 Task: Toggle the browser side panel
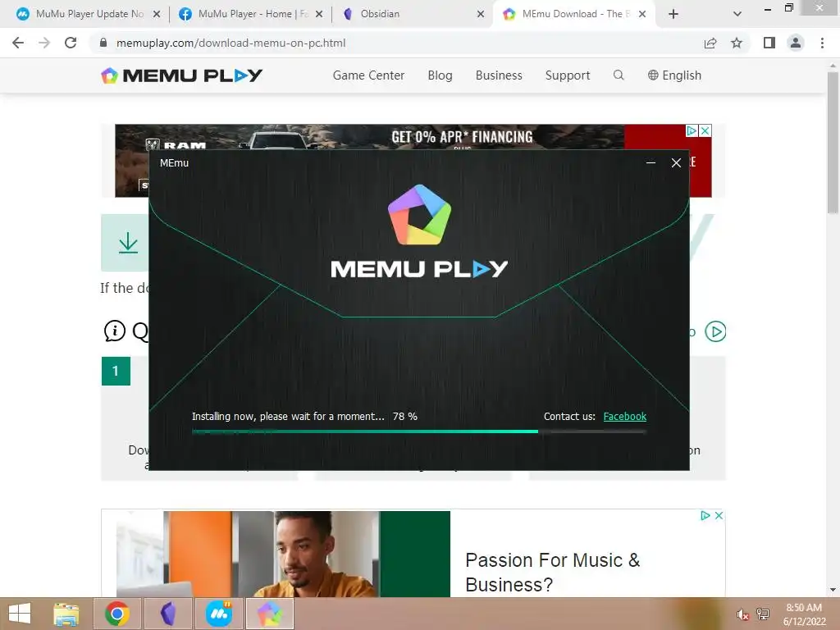coord(769,43)
